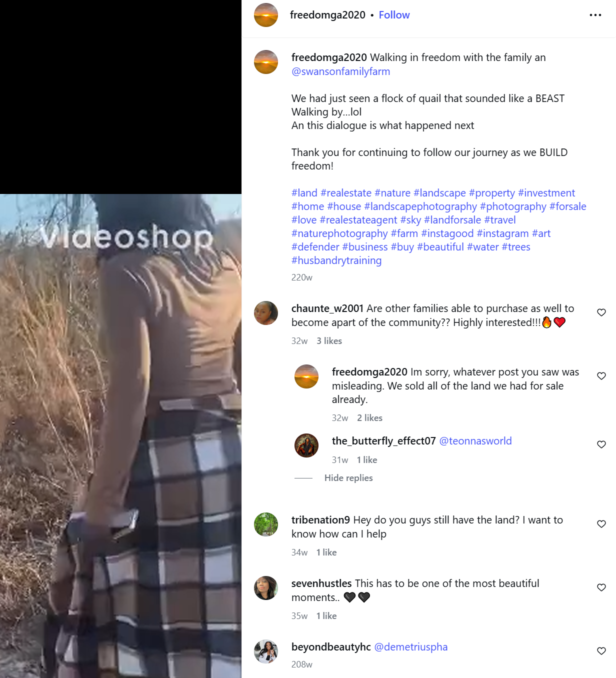View chaunte_w2001's profile avatar
This screenshot has width=616, height=678.
(266, 313)
